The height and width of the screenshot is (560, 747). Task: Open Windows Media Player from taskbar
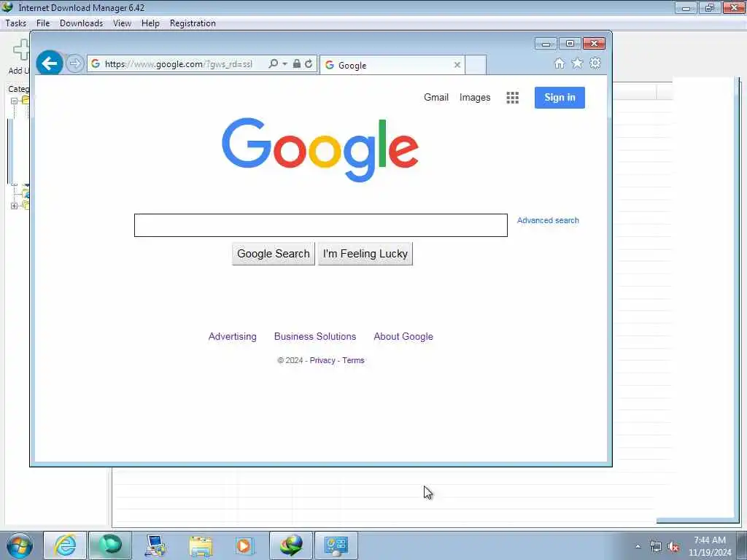(x=245, y=545)
